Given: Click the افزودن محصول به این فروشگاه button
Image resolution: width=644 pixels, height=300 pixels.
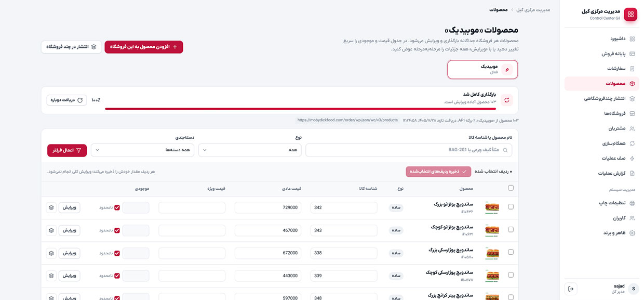Looking at the screenshot, I should coord(144,47).
